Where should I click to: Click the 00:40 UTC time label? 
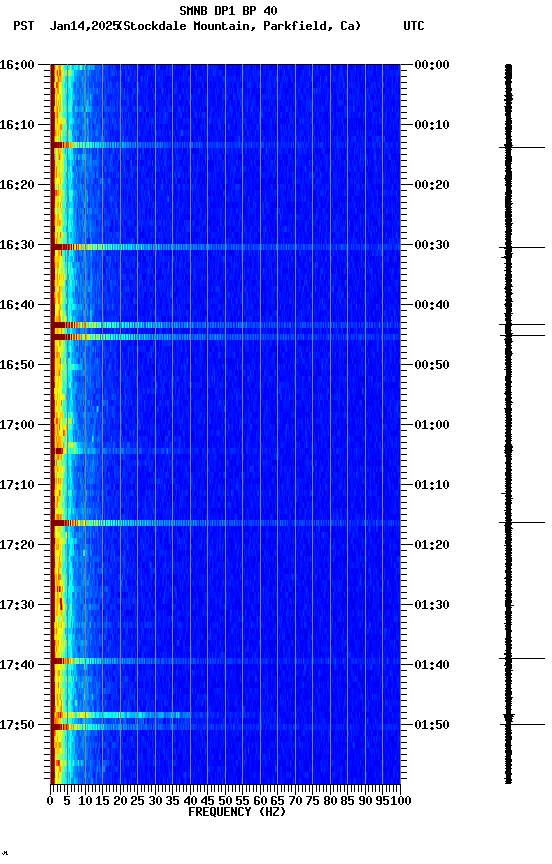point(432,305)
